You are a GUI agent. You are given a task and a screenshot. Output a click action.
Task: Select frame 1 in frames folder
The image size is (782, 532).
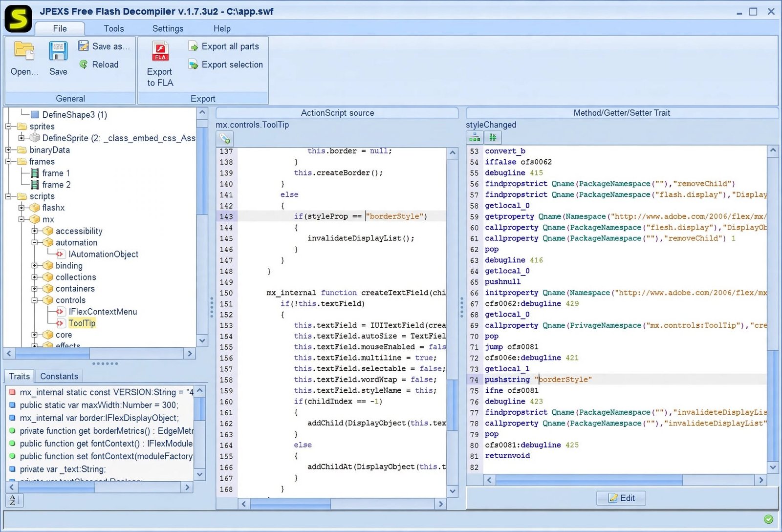50,173
